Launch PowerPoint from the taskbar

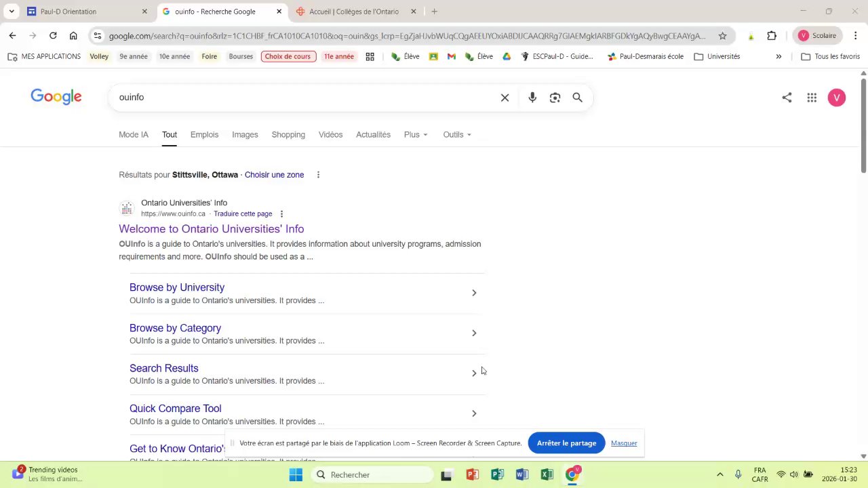click(x=472, y=474)
